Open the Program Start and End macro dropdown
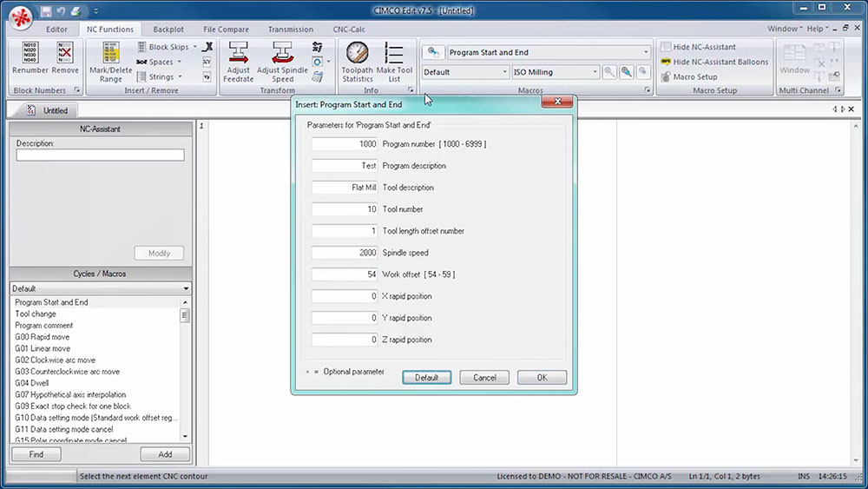The width and height of the screenshot is (868, 489). point(646,53)
